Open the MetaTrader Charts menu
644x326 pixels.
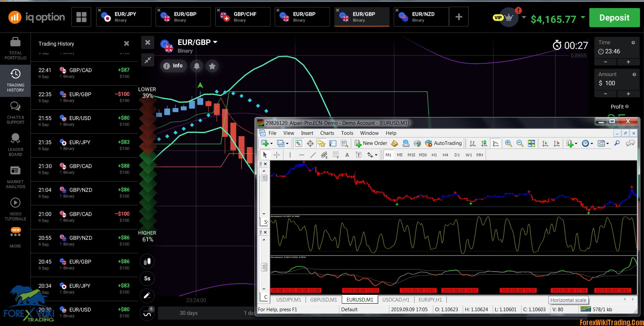click(327, 133)
